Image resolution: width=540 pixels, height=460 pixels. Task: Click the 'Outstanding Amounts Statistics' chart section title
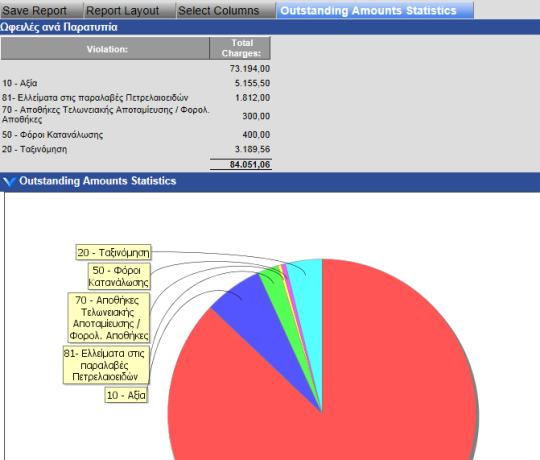pos(97,181)
